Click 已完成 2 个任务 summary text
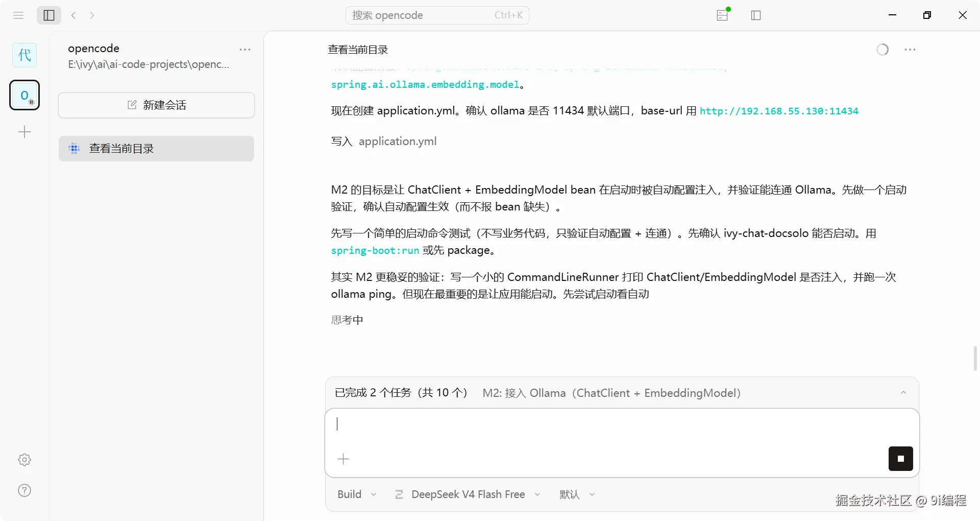Image resolution: width=980 pixels, height=521 pixels. click(x=401, y=393)
